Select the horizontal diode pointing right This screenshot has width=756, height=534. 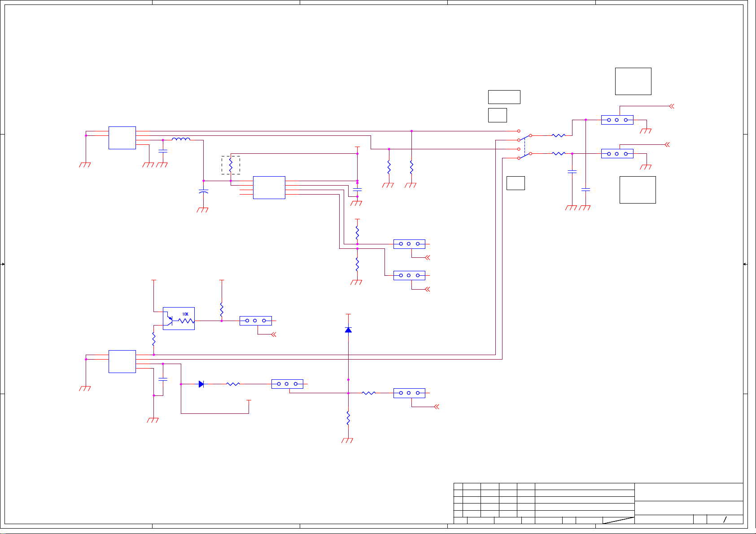(201, 384)
